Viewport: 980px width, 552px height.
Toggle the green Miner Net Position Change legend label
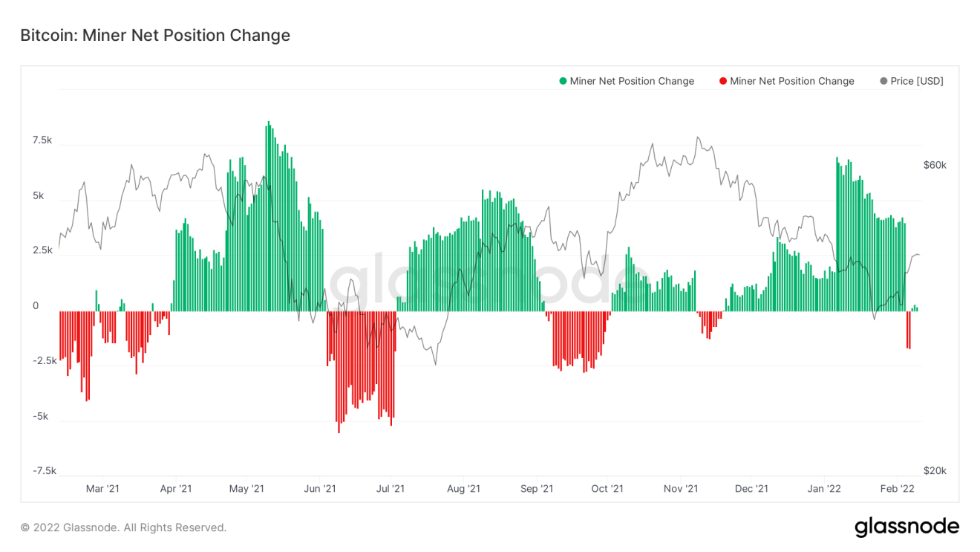tap(632, 81)
